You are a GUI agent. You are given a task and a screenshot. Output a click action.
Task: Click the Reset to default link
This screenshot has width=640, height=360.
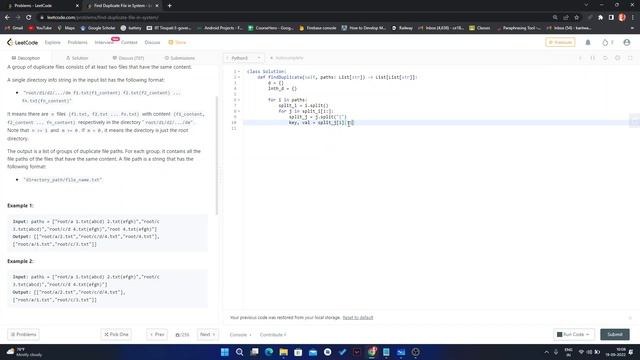point(358,318)
